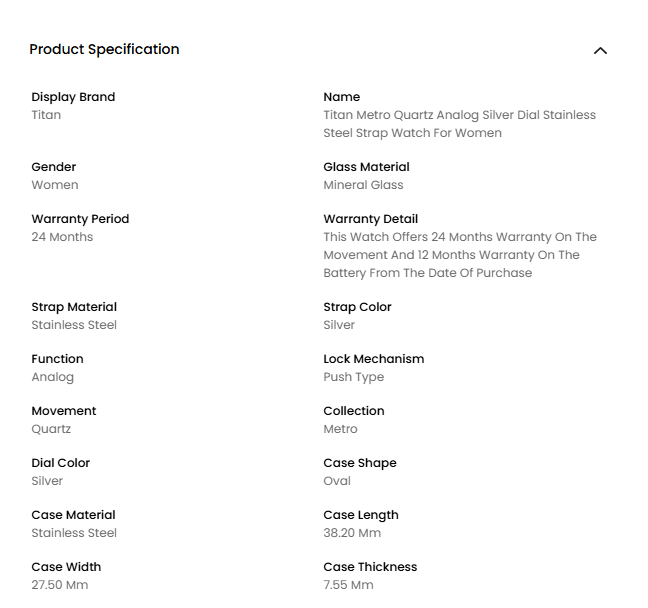Click the Mineral Glass value

[363, 185]
